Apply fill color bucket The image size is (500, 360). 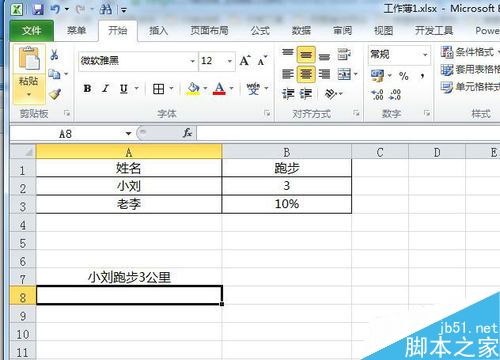pos(193,89)
